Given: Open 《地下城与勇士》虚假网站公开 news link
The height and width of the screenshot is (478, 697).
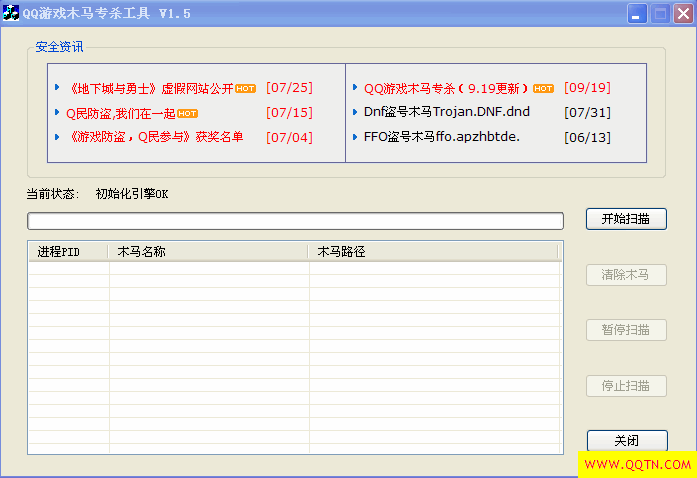Looking at the screenshot, I should click(151, 88).
